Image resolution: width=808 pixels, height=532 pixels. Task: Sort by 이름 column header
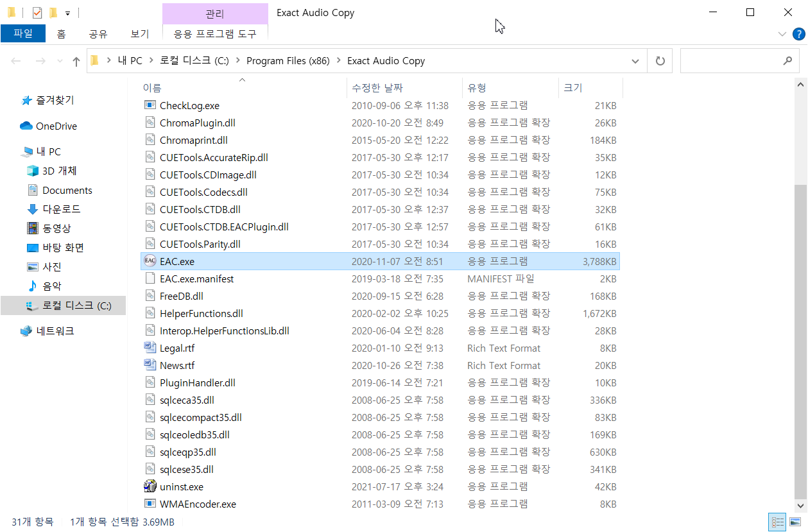(243, 87)
